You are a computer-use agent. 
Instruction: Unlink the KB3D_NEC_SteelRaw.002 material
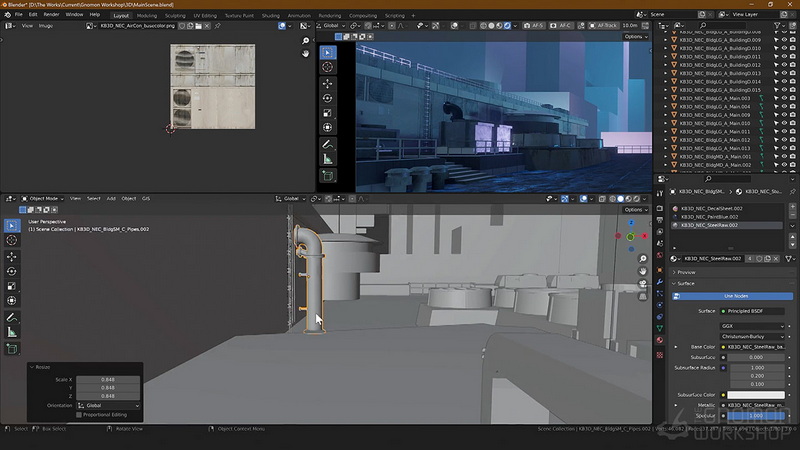(776, 259)
